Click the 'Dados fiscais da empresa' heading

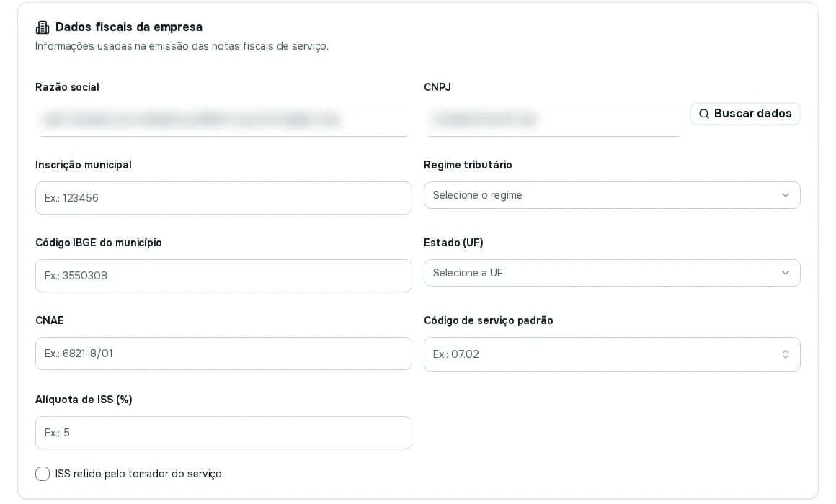(x=128, y=27)
